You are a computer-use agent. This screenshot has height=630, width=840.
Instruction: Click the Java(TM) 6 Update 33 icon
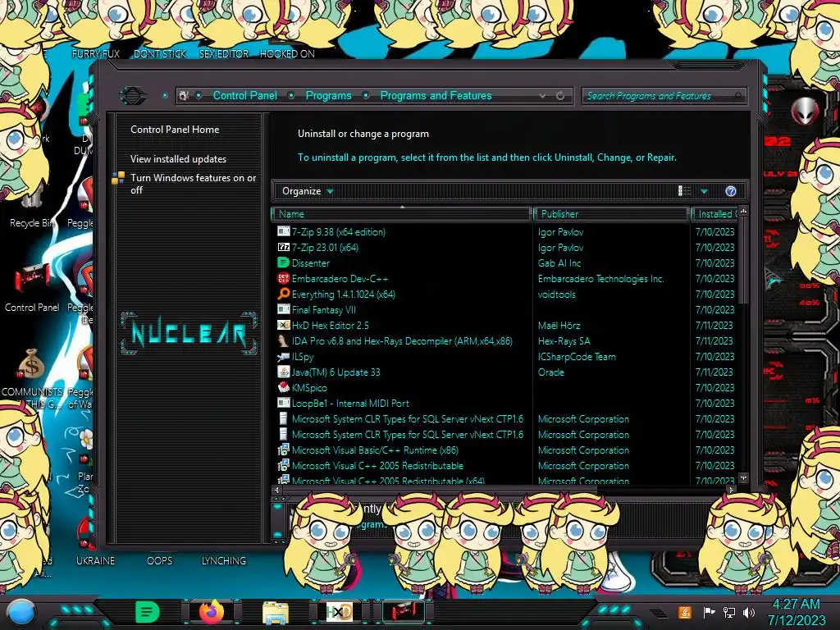click(283, 372)
